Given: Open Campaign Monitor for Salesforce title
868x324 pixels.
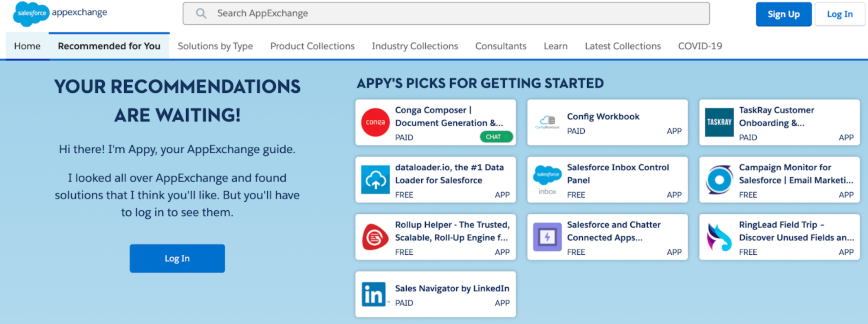Looking at the screenshot, I should [796, 174].
